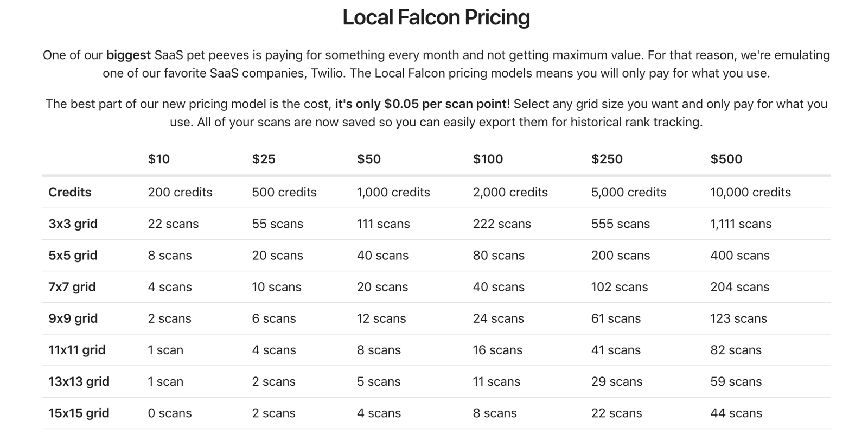Click the $100 pricing column header
Screen dimensions: 868x434
pos(488,159)
